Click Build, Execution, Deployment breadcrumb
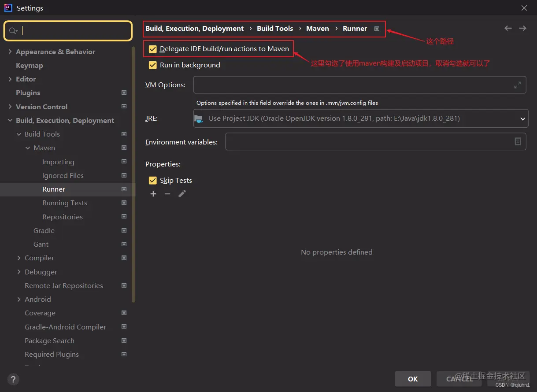Screen dimensions: 537x392 click(194, 28)
